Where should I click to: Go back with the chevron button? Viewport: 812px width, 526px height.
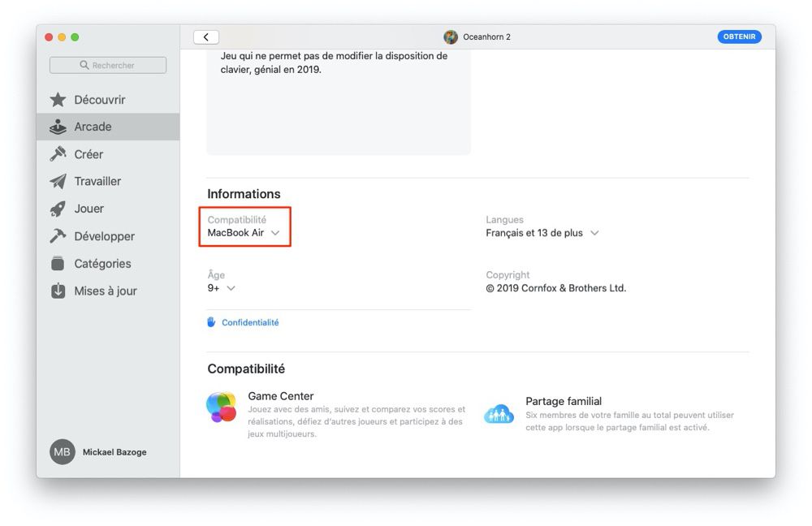click(206, 37)
